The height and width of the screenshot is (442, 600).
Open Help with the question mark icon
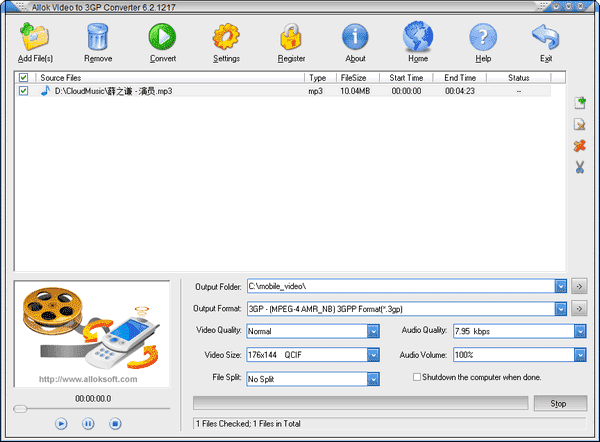pyautogui.click(x=483, y=37)
